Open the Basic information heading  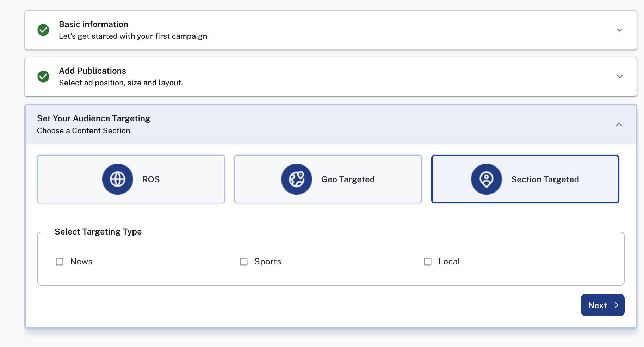pyautogui.click(x=93, y=24)
